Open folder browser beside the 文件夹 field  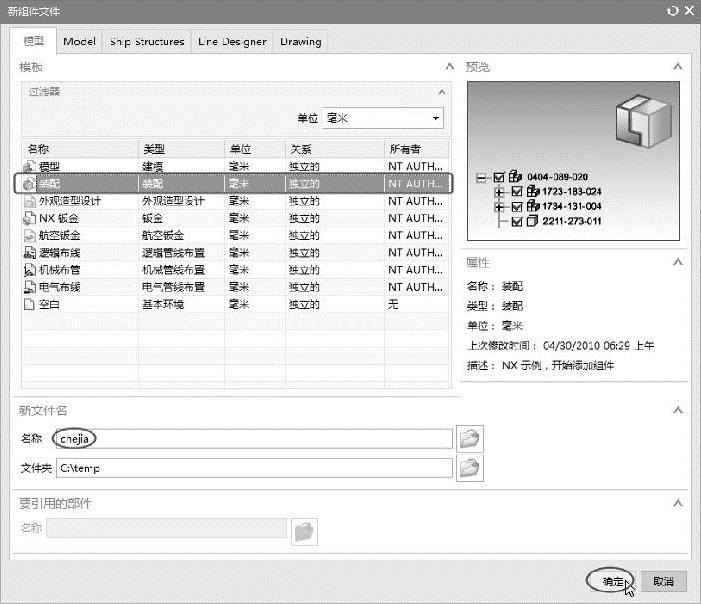(x=469, y=468)
